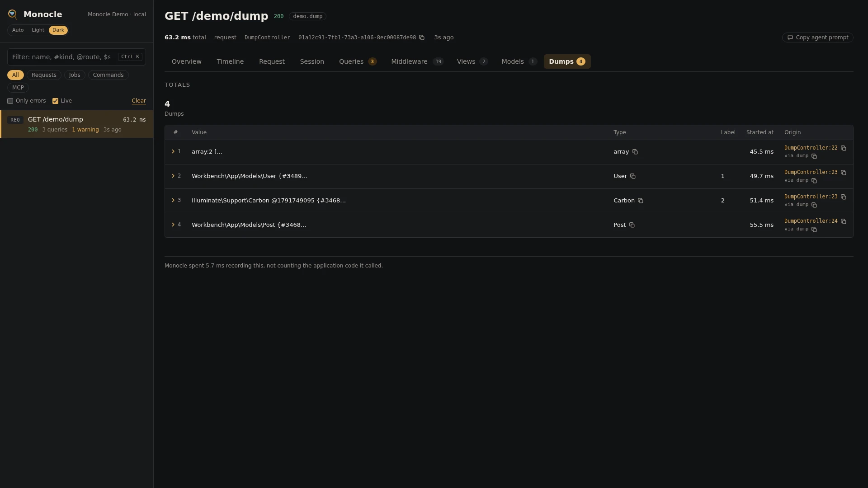This screenshot has height=488, width=868.
Task: Copy DumpController:23 origin in User row
Action: click(x=844, y=173)
